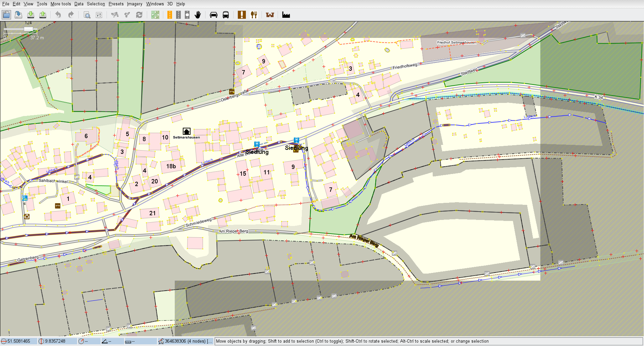The height and width of the screenshot is (346, 644).
Task: Open the Imagery menu
Action: (135, 4)
